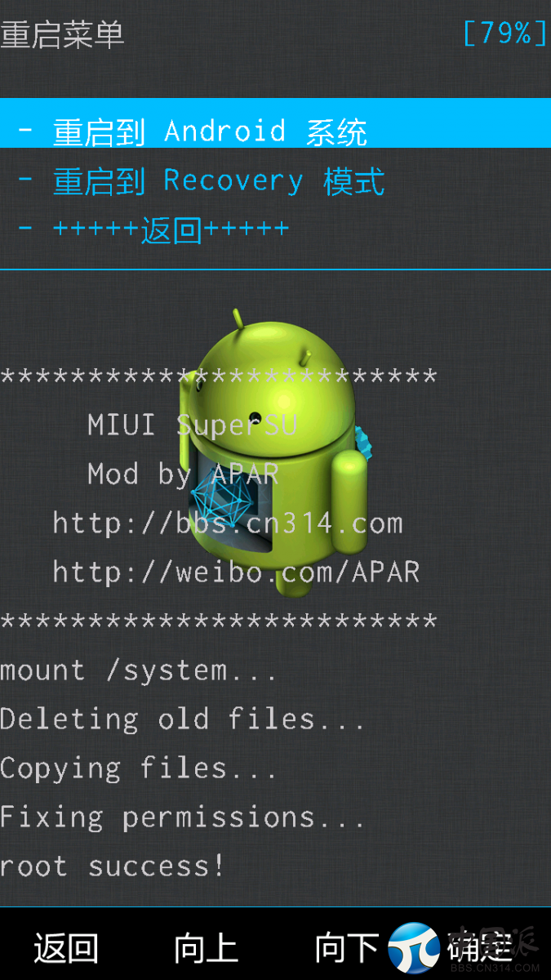Click the http://weibo.com/APAR log line
Image resolution: width=551 pixels, height=980 pixels.
[x=236, y=572]
